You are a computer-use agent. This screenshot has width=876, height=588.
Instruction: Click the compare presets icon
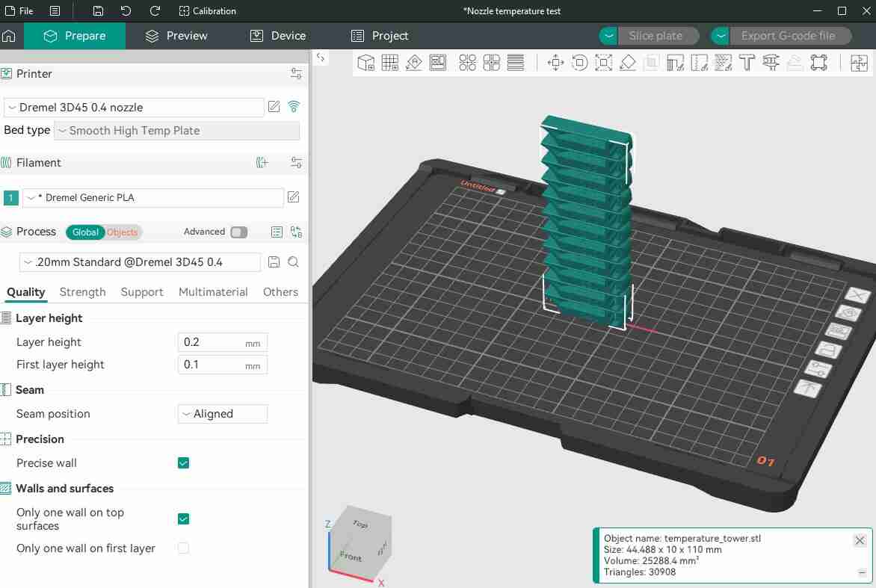[x=296, y=232]
